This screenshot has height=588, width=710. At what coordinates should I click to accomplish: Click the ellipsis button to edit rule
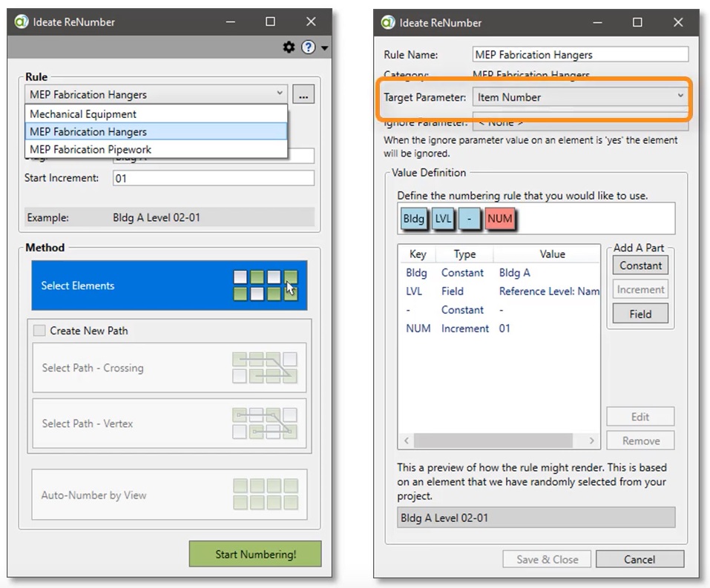[303, 95]
